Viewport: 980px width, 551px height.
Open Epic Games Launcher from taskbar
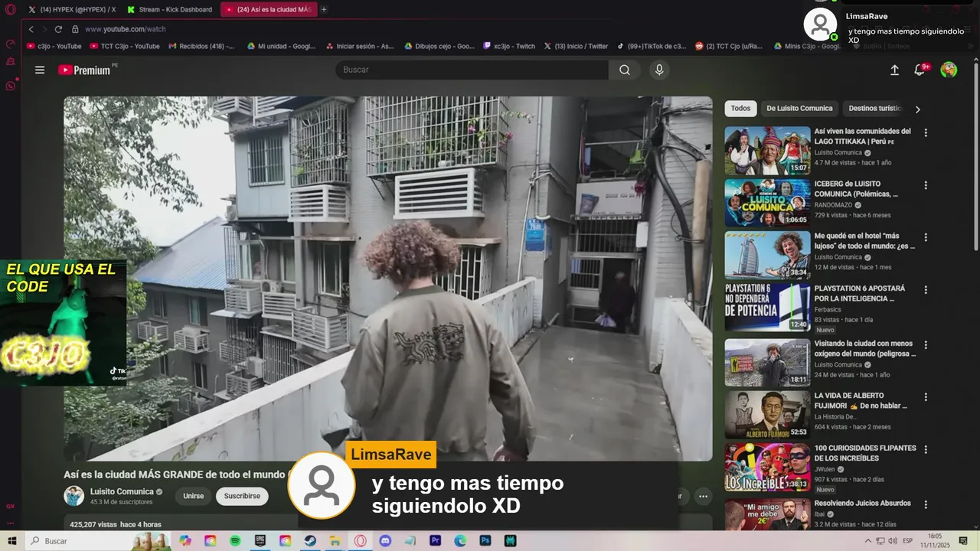coord(260,541)
